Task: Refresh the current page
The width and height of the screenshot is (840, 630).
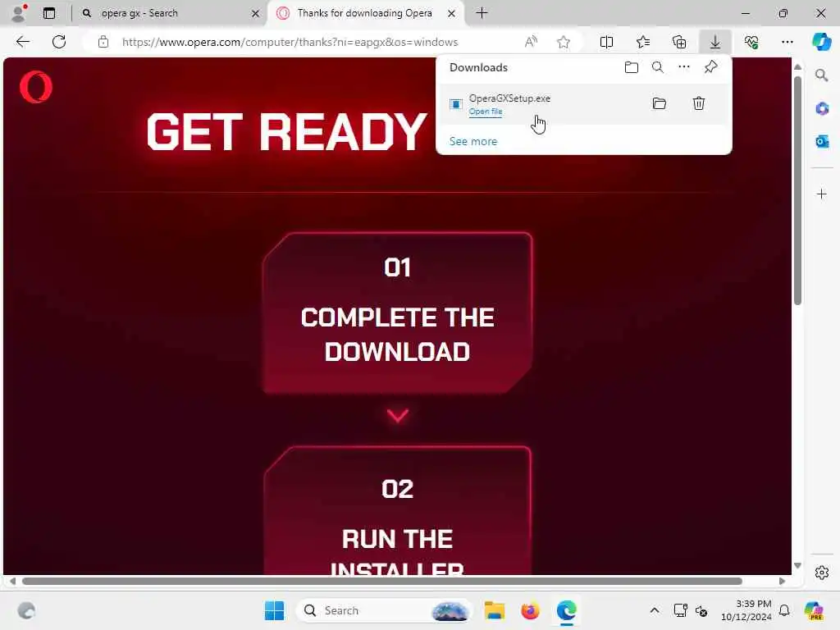Action: click(x=59, y=42)
